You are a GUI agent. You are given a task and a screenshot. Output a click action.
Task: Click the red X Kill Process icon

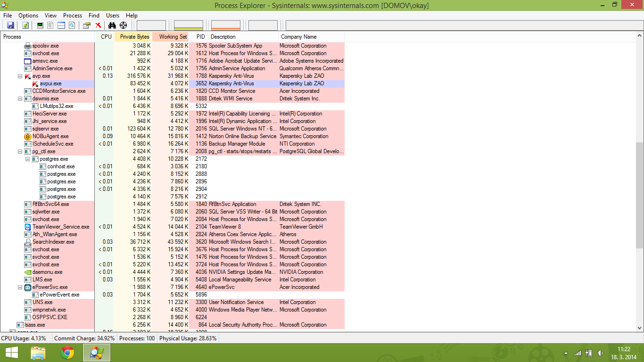pyautogui.click(x=98, y=25)
